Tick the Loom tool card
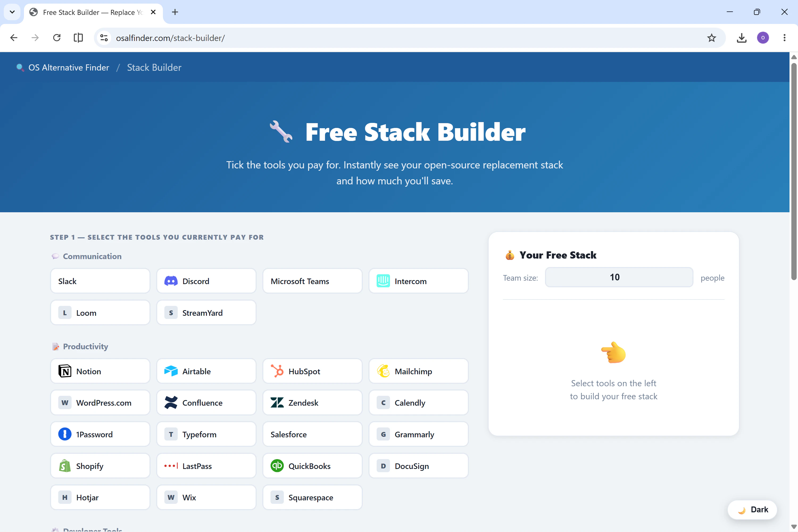Image resolution: width=798 pixels, height=532 pixels. coord(100,313)
